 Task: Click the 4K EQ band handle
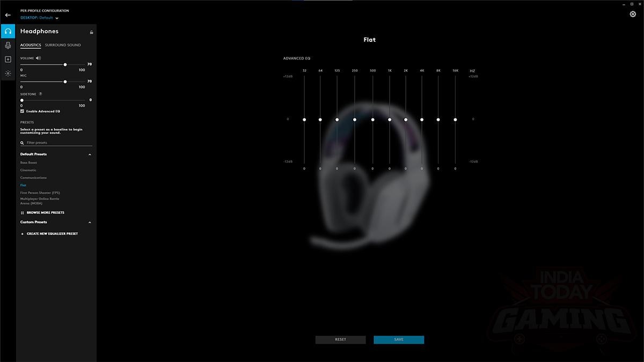[422, 119]
